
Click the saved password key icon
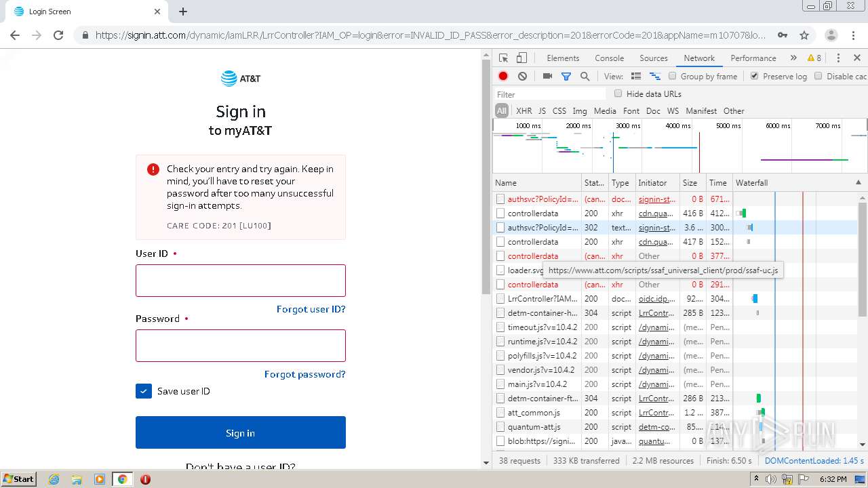(x=783, y=35)
